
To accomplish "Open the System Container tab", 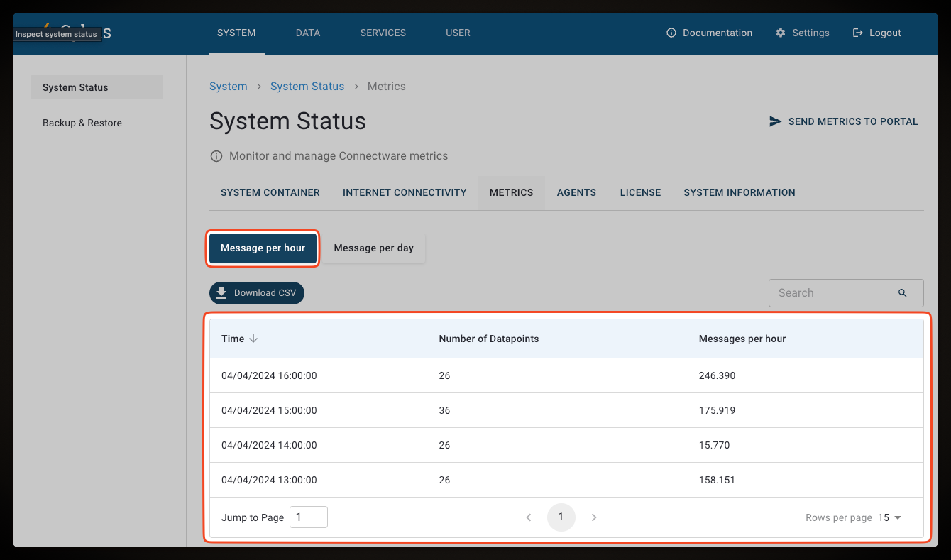I will click(270, 192).
